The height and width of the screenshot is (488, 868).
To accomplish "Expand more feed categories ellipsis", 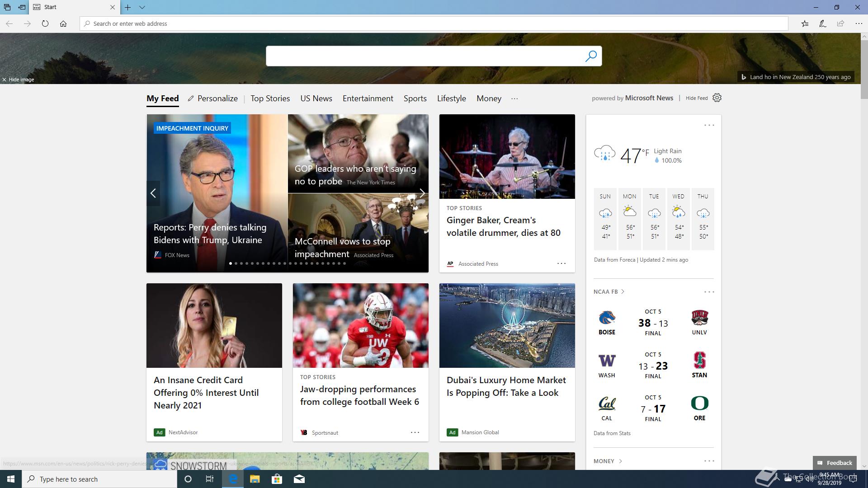I will pyautogui.click(x=514, y=99).
